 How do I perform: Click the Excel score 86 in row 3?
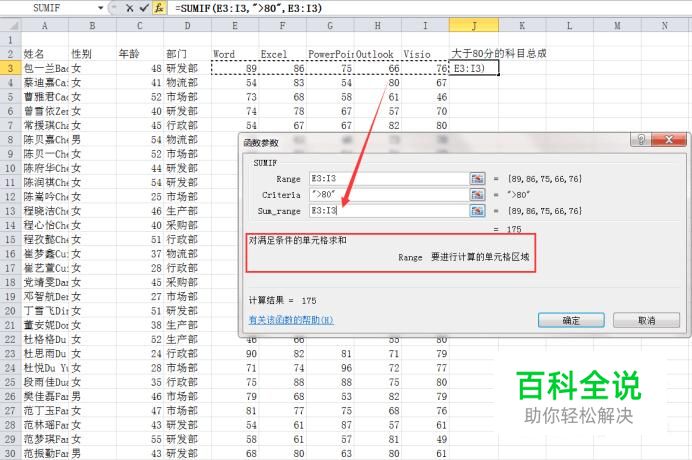coord(283,68)
